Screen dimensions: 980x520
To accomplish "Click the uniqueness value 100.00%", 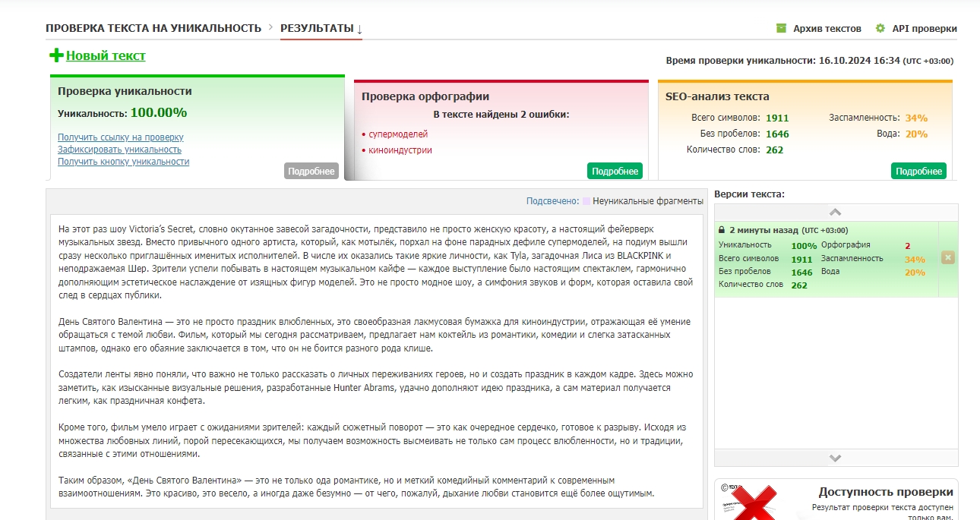I will (159, 113).
